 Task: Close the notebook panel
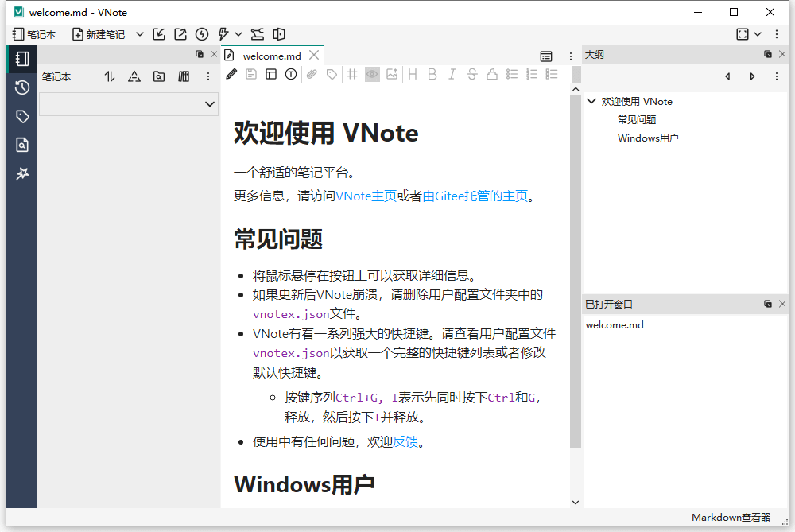tap(214, 54)
